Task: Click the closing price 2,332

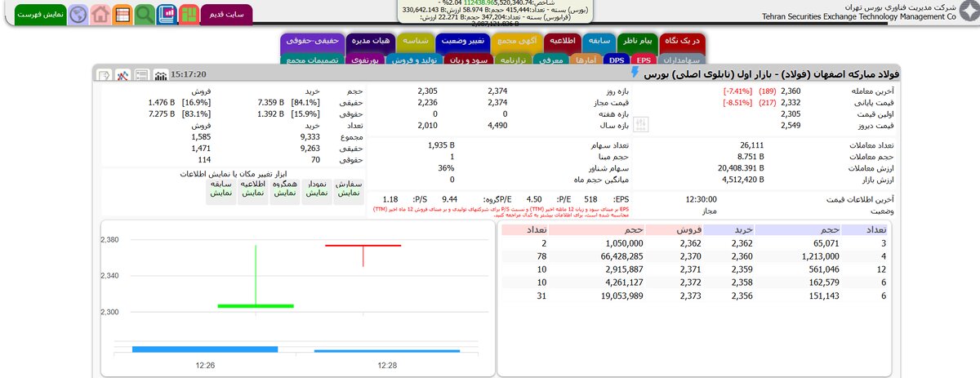Action: point(791,103)
